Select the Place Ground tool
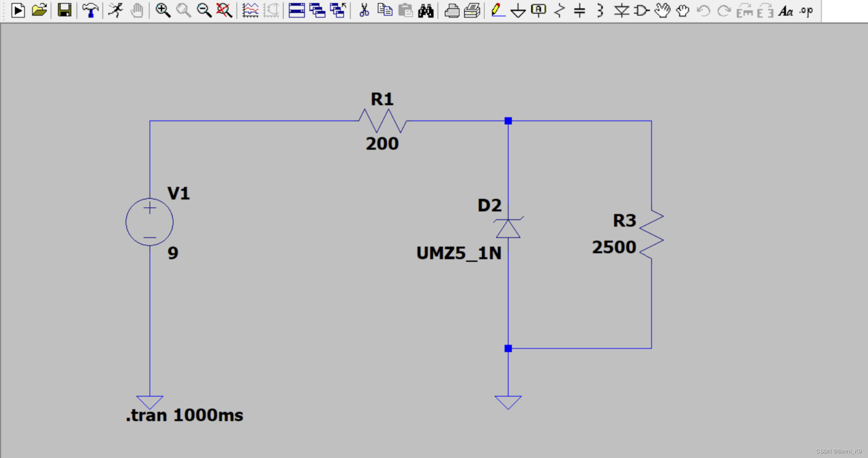Image resolution: width=868 pixels, height=458 pixels. point(518,10)
